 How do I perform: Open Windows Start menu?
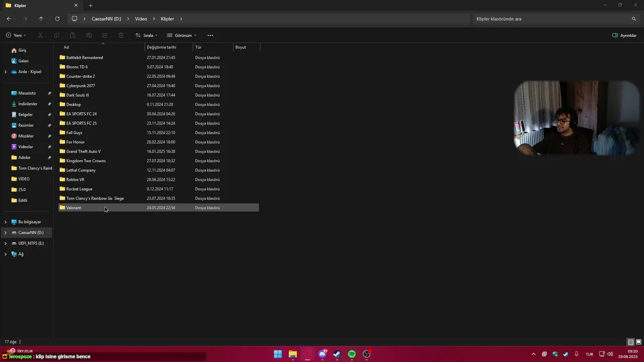coord(278,354)
